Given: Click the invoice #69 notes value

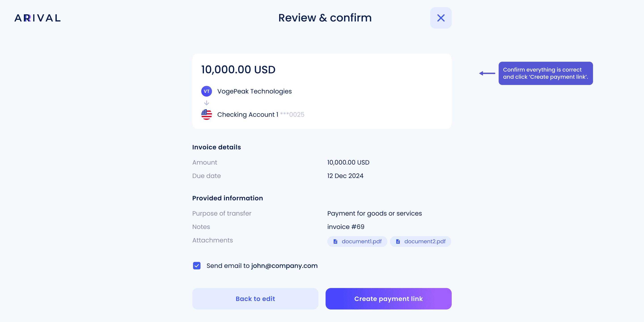Looking at the screenshot, I should pyautogui.click(x=346, y=227).
